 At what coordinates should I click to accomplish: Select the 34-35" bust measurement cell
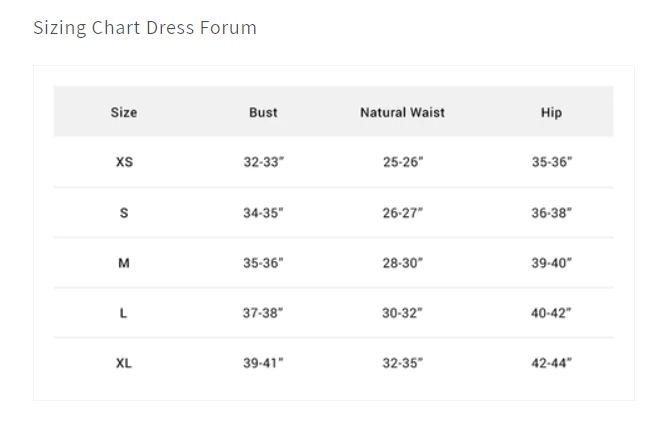[263, 213]
